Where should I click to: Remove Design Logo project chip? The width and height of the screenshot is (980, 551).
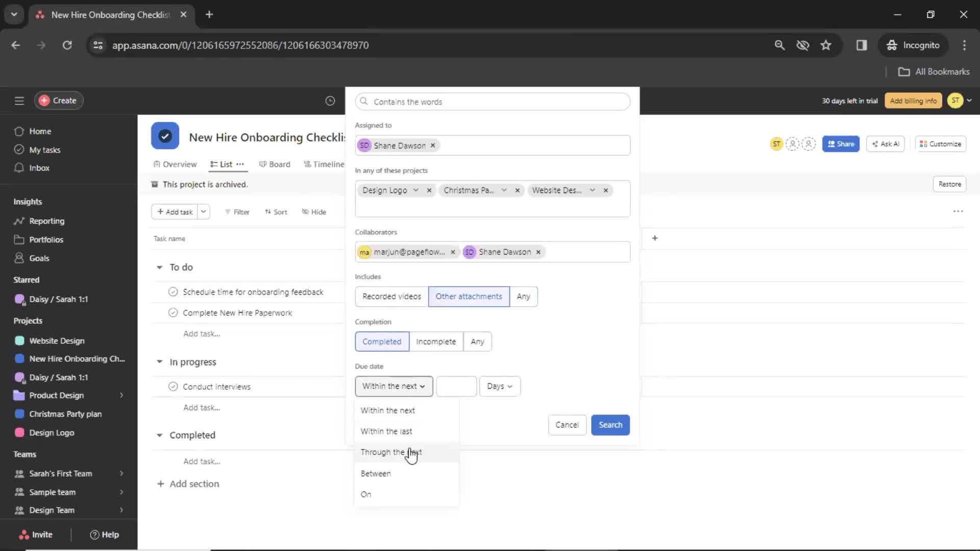coord(429,190)
